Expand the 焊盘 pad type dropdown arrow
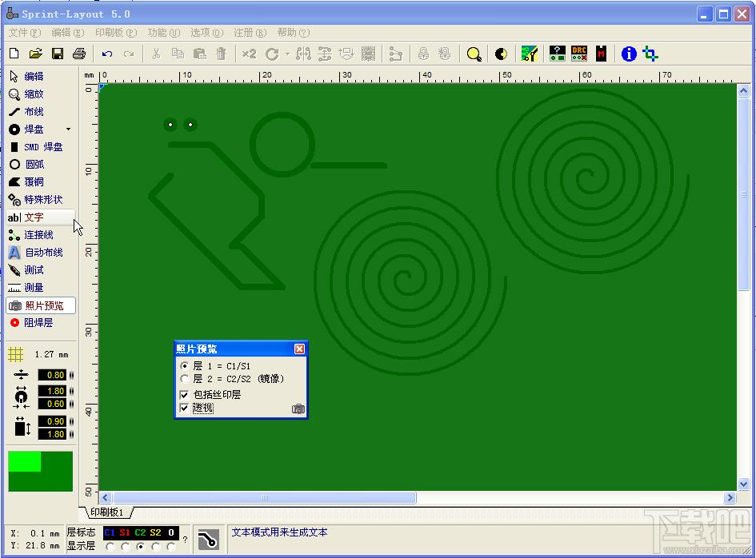Screen dimensions: 756x558 [x=69, y=130]
